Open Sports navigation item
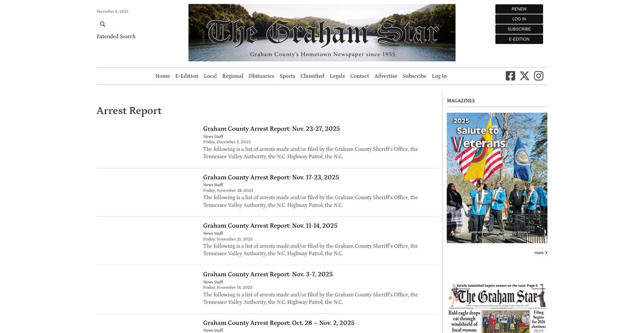Image resolution: width=644 pixels, height=333 pixels. tap(287, 76)
